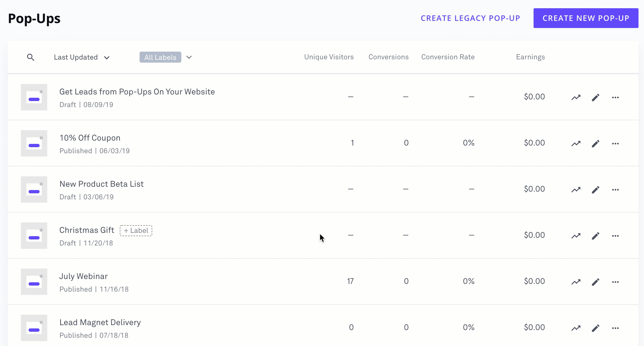The height and width of the screenshot is (346, 644).
Task: Click thumbnail for 10% Off Coupon
Action: pos(34,143)
